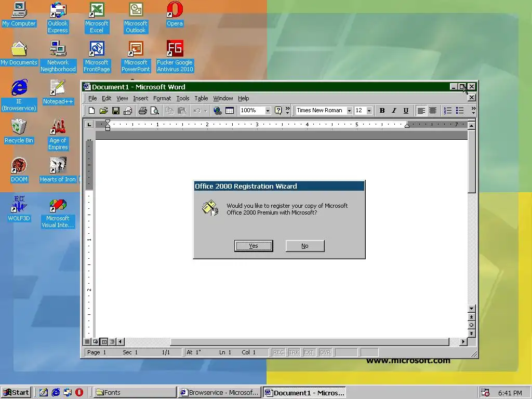
Task: Click the Select Browse Object circle button
Action: click(x=471, y=325)
